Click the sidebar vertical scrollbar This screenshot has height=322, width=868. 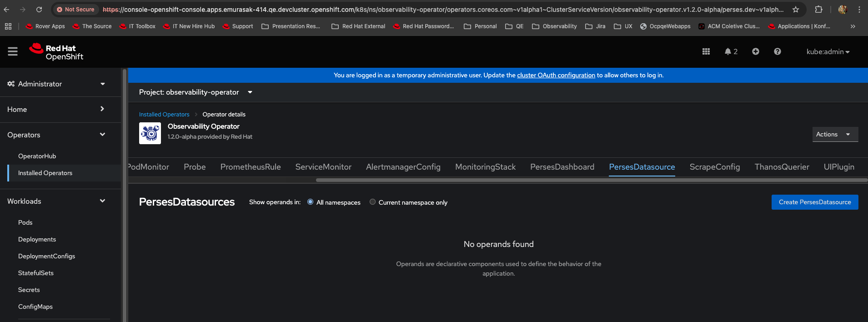tap(124, 195)
